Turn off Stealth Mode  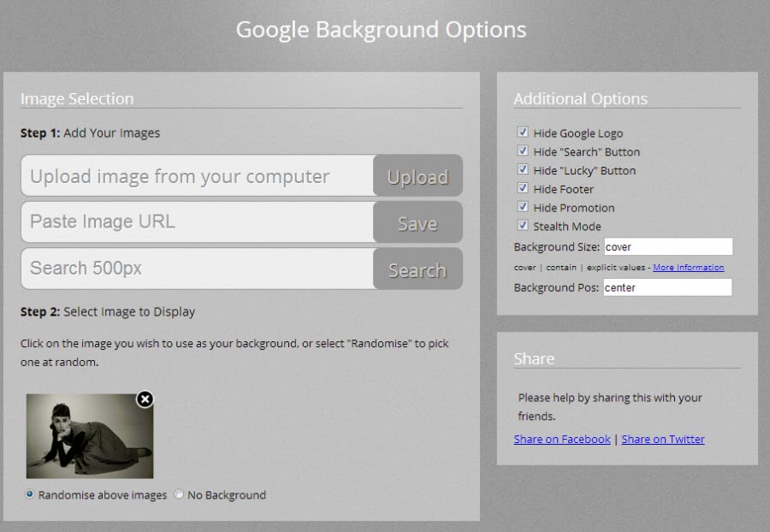tap(522, 225)
